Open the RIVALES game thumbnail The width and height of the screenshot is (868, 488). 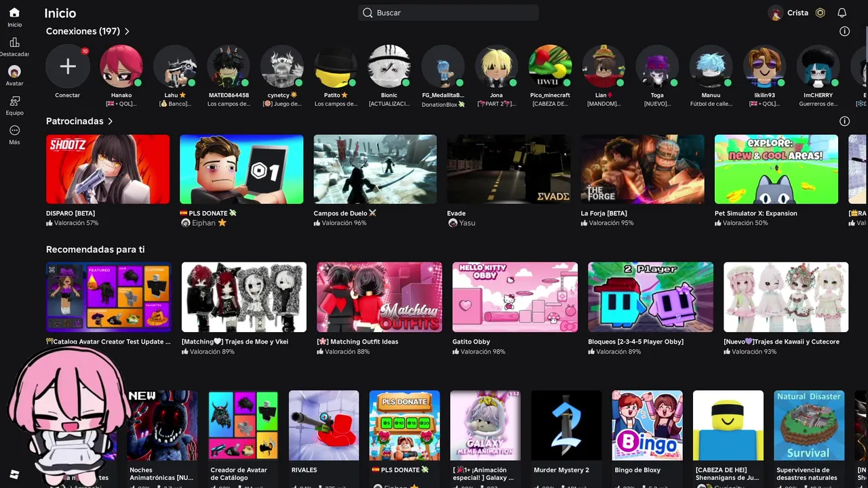pos(323,426)
